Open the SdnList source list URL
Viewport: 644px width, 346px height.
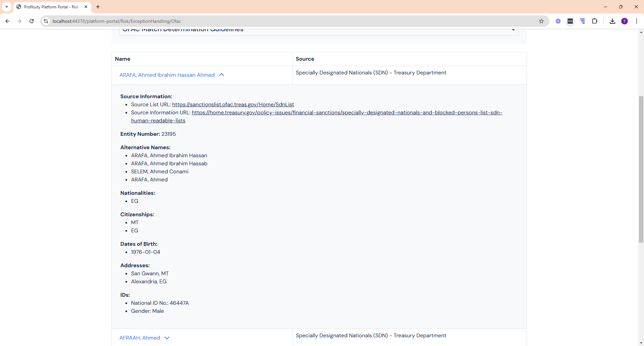click(x=233, y=105)
